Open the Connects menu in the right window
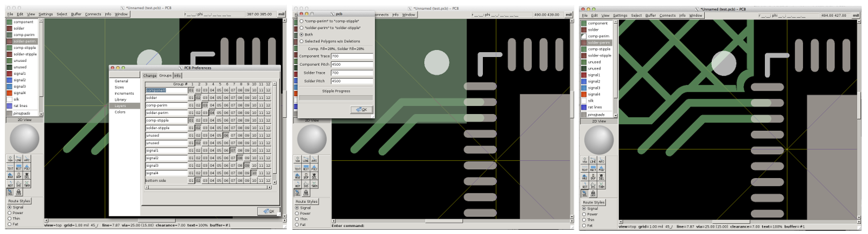 (667, 15)
